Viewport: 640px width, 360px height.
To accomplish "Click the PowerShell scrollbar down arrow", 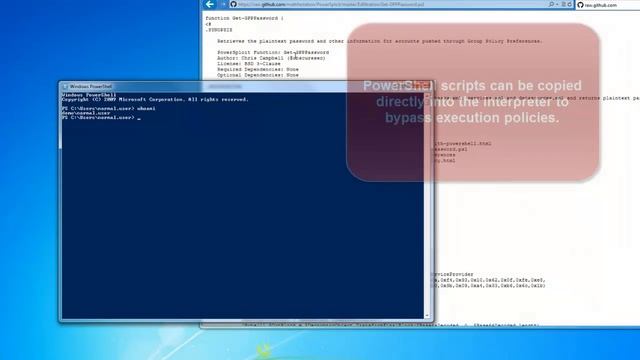I will point(427,316).
